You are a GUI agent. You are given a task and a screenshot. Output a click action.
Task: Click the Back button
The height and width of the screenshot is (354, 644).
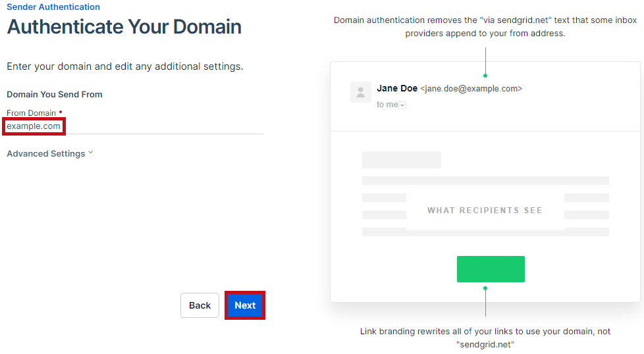click(x=200, y=305)
